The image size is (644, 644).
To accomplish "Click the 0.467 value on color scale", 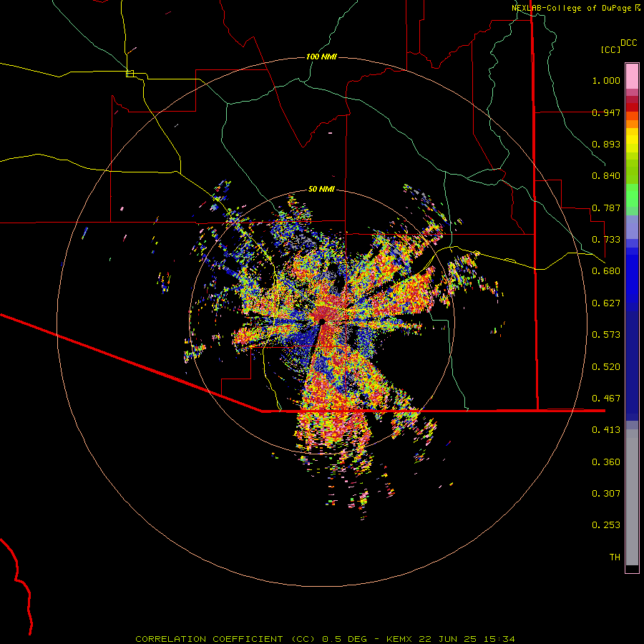I will (x=606, y=399).
